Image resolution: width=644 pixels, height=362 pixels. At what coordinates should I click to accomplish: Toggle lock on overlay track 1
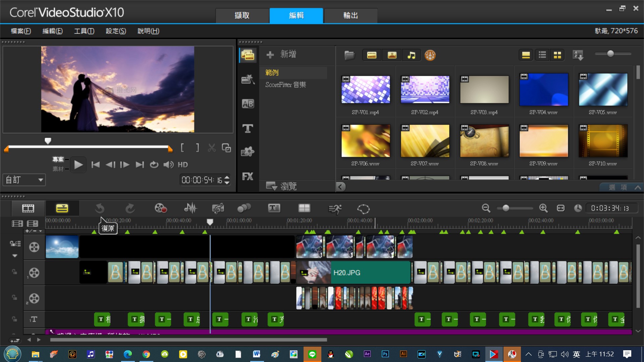click(14, 272)
